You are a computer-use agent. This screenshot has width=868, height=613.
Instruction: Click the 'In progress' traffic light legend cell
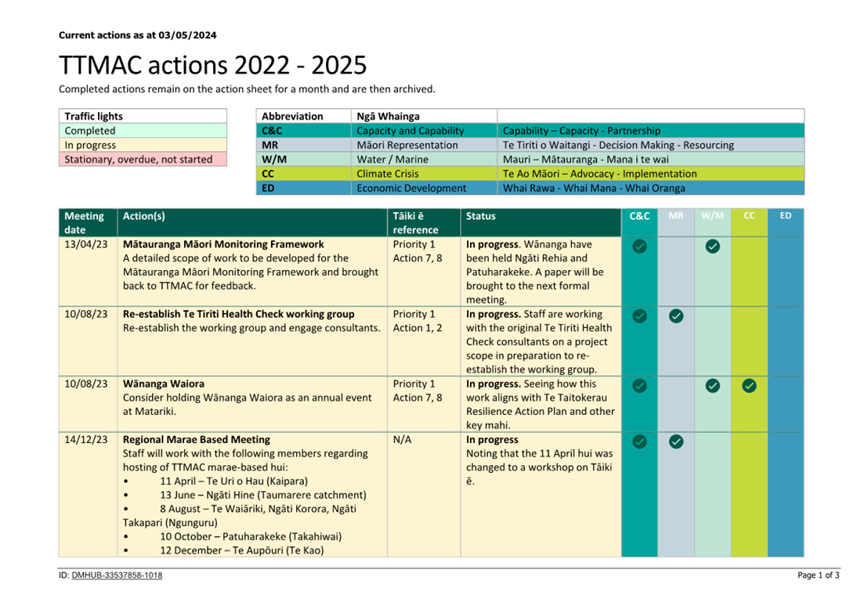pyautogui.click(x=143, y=145)
